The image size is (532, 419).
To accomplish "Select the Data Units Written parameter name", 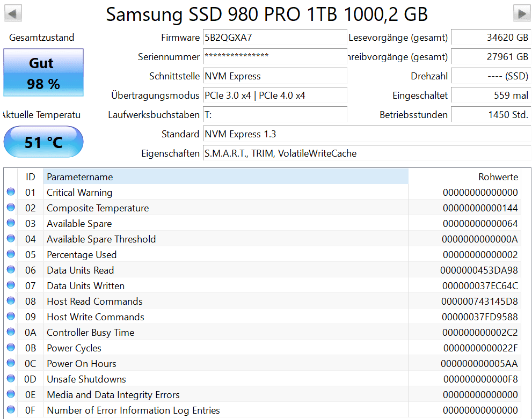I will coord(85,286).
